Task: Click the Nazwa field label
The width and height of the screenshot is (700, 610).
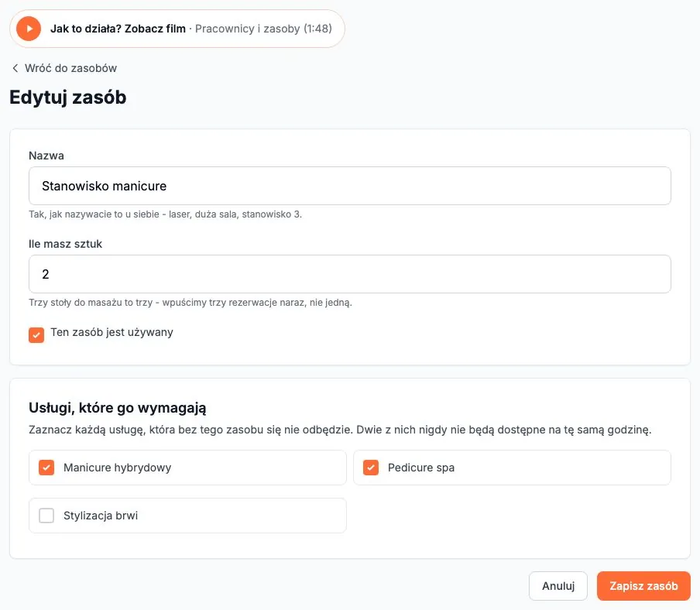Action: coord(46,156)
